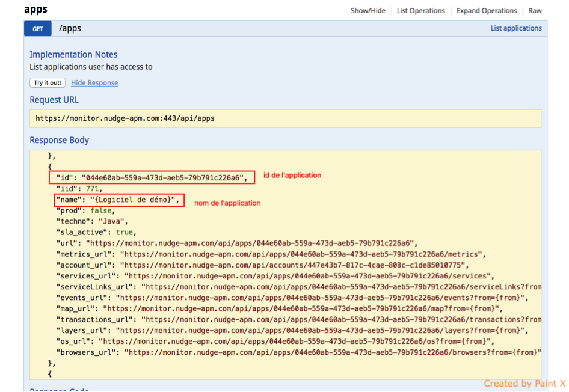
Task: Click the List applications summary link
Action: pyautogui.click(x=515, y=28)
